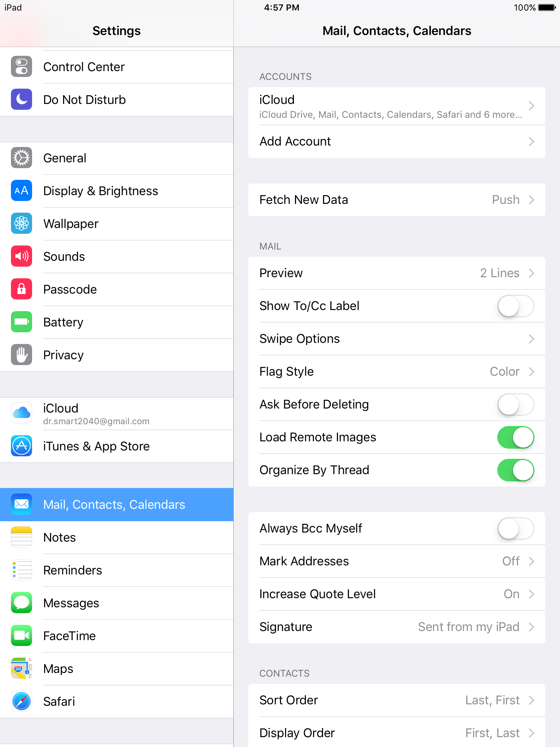The height and width of the screenshot is (747, 560).
Task: Turn off Load Remote Images
Action: pos(516,437)
